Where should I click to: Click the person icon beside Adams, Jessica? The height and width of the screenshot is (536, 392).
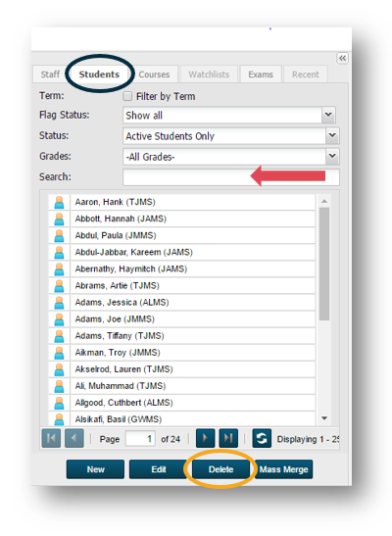(x=59, y=303)
